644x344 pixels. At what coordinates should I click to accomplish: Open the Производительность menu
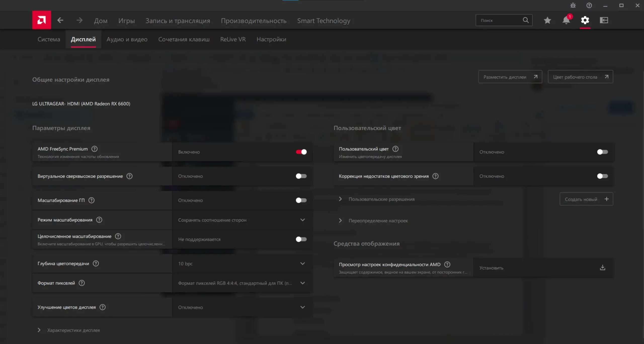click(253, 21)
